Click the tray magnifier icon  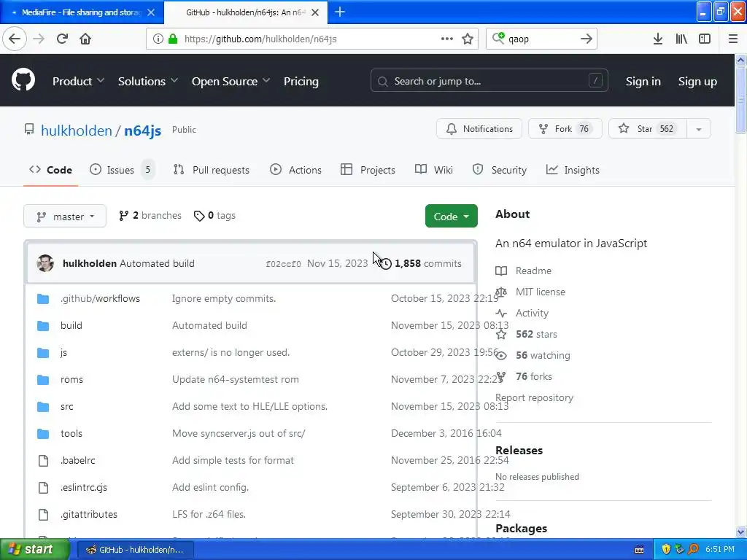[693, 550]
